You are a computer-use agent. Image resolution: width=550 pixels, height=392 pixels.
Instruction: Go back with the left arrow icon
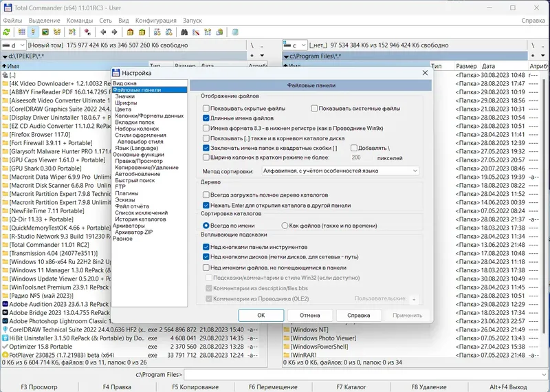point(103,32)
